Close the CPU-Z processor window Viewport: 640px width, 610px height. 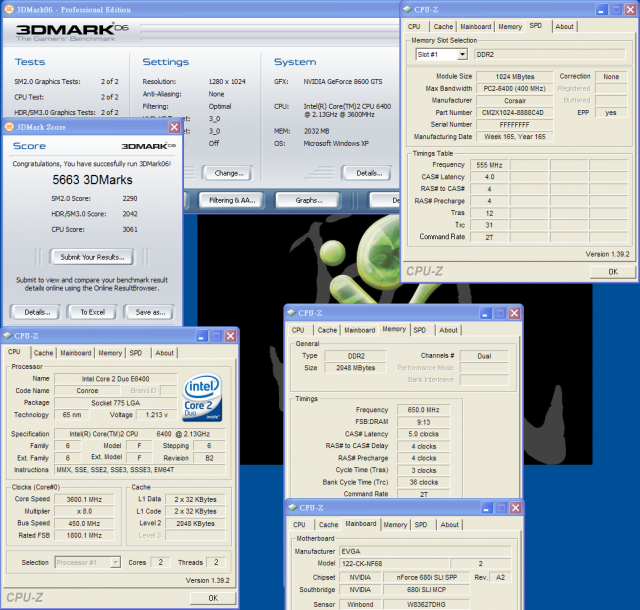click(x=230, y=336)
